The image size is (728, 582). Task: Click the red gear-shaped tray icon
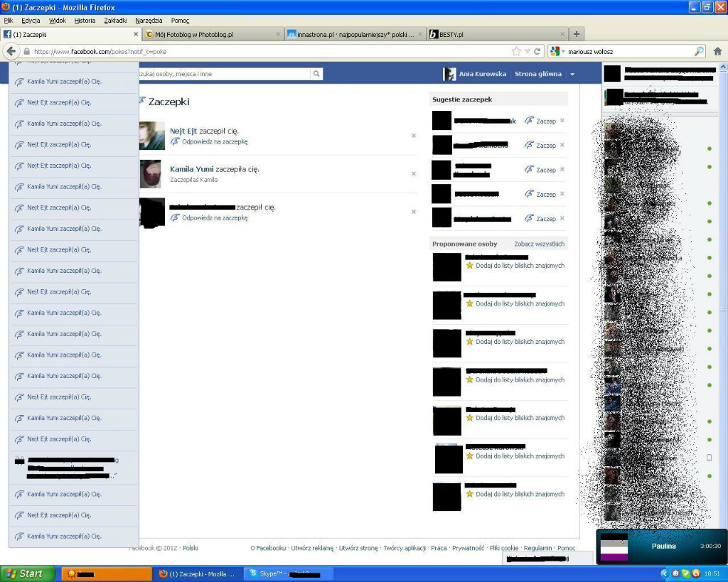tap(675, 573)
